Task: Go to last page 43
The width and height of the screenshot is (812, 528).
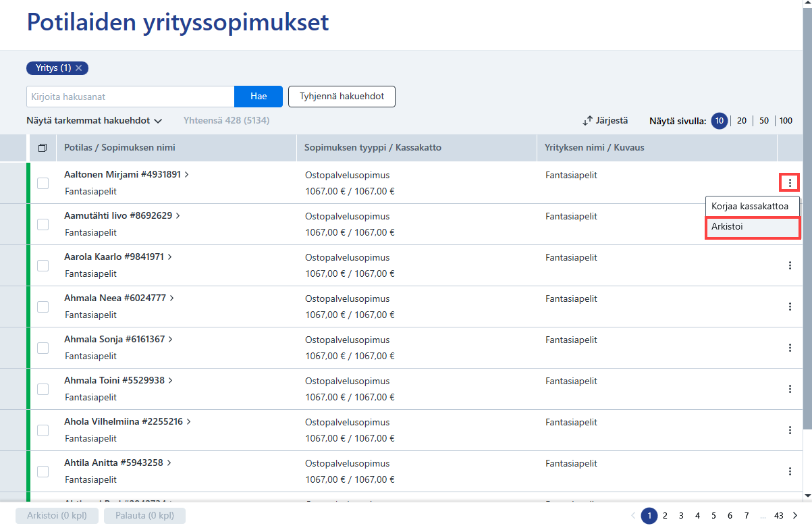Action: [779, 516]
